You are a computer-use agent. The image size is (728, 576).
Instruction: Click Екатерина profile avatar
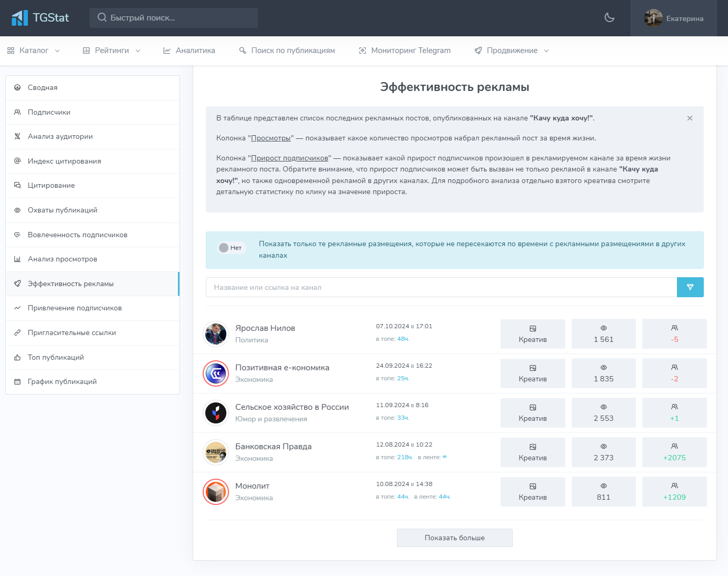click(x=653, y=18)
